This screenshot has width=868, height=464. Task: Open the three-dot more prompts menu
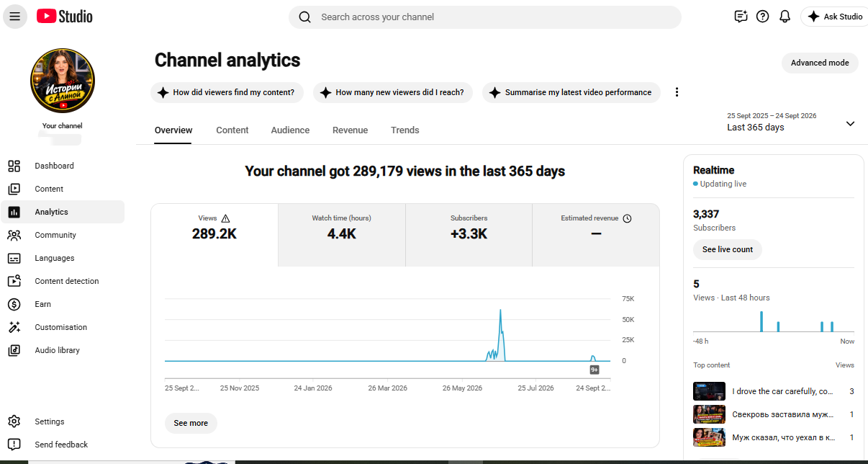[x=677, y=92]
